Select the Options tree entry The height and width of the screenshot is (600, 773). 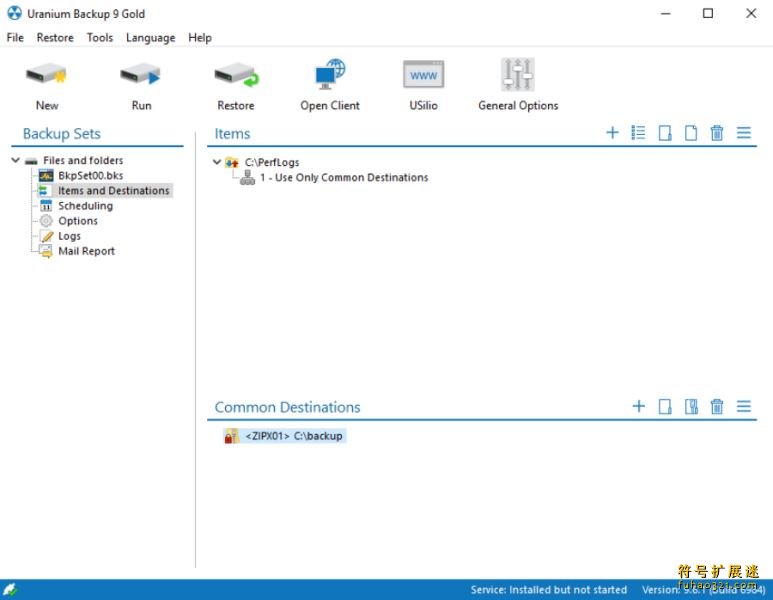pyautogui.click(x=78, y=221)
